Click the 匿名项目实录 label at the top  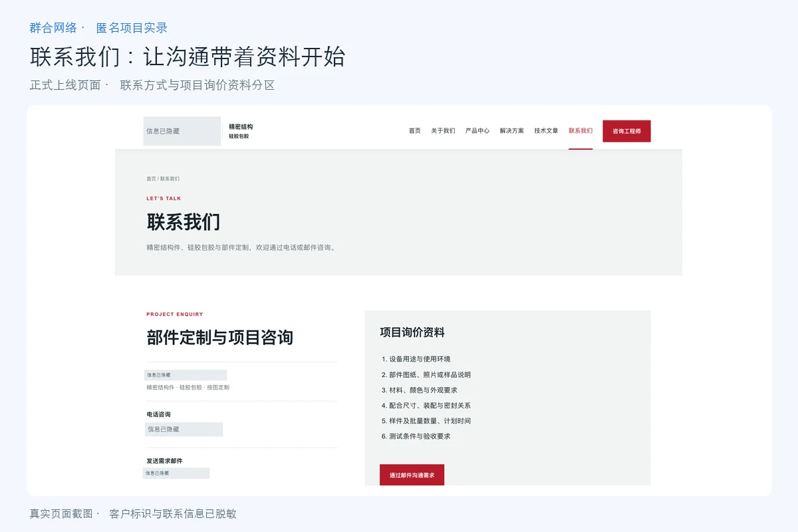tap(132, 28)
